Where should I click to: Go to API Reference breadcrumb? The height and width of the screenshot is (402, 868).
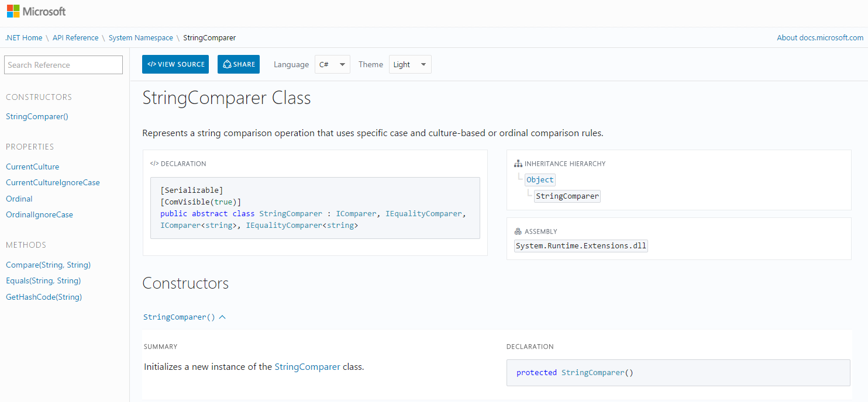(x=75, y=37)
